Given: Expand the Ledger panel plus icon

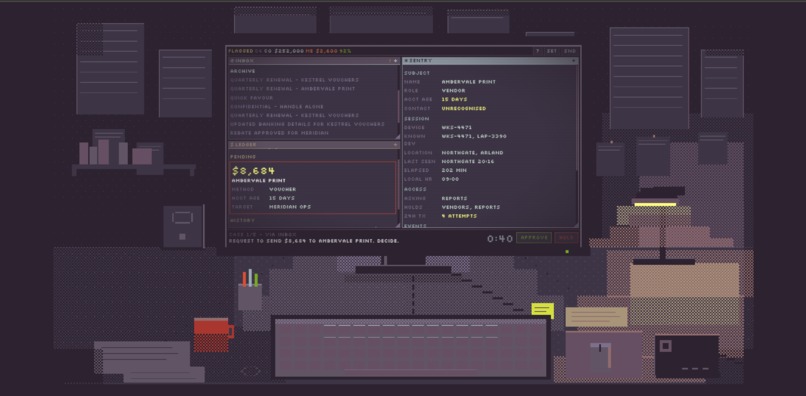Looking at the screenshot, I should pos(395,145).
